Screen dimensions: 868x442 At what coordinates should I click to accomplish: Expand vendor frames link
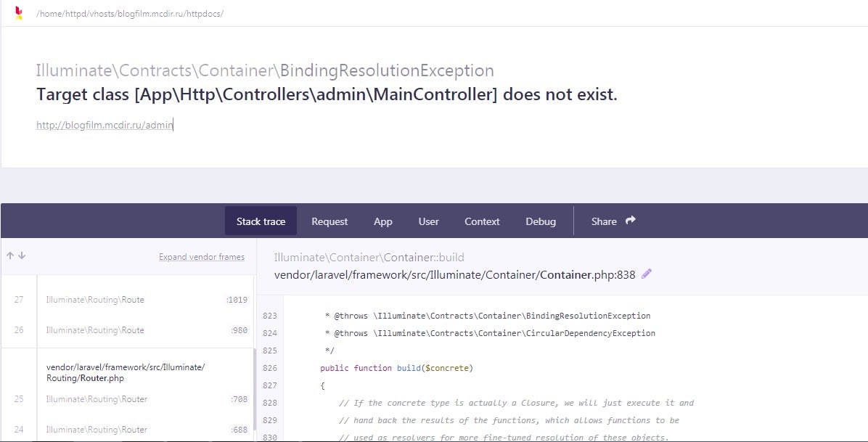point(202,257)
